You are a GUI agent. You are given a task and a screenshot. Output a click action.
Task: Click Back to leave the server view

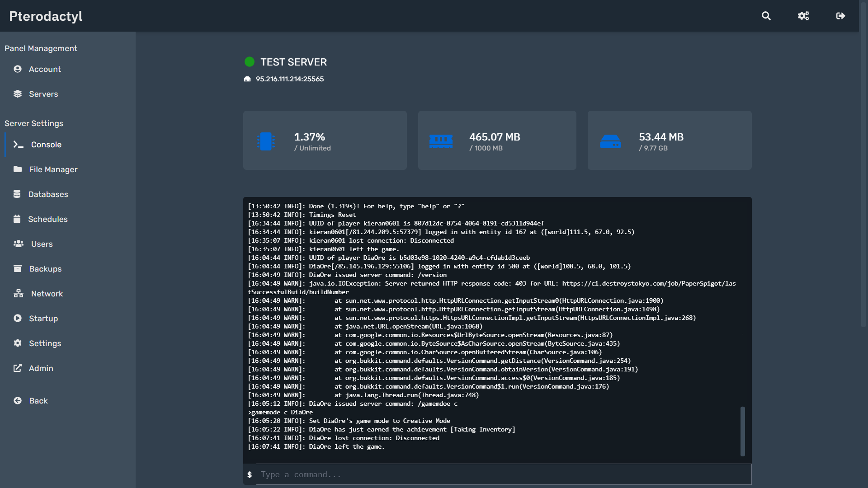click(x=38, y=401)
